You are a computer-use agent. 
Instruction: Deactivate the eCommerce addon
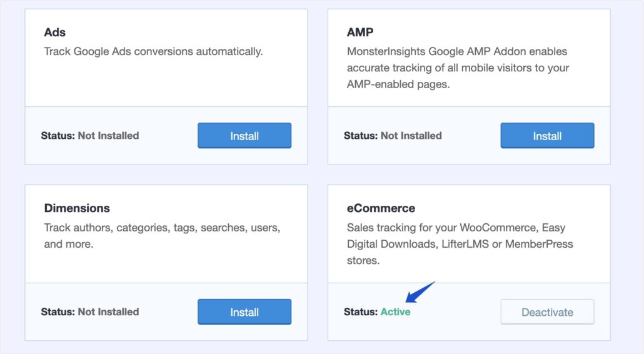[x=547, y=311]
